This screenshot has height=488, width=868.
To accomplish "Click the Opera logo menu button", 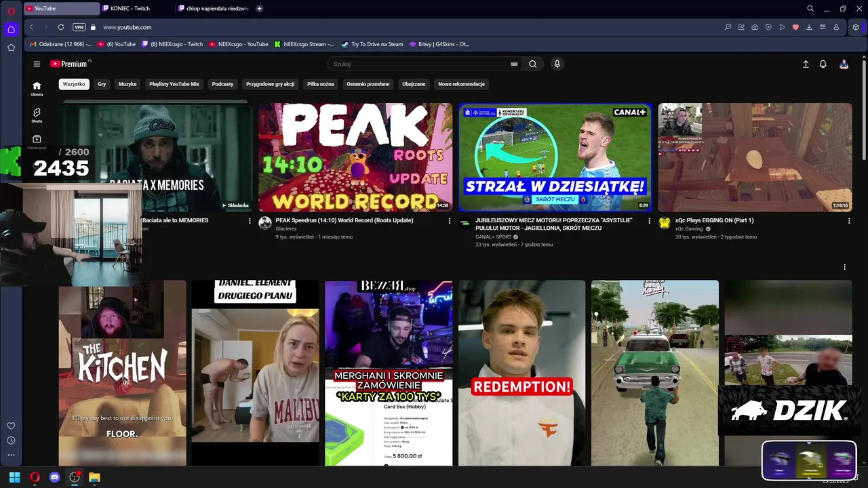I will point(11,10).
